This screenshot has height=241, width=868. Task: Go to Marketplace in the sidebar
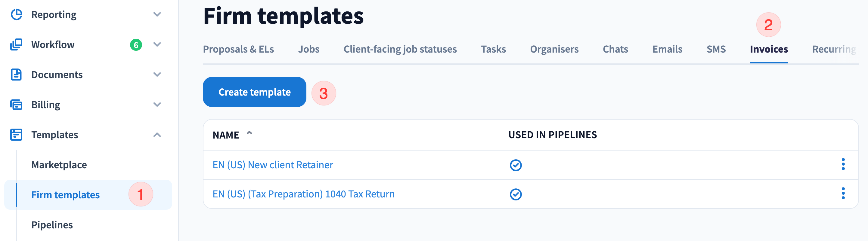pos(59,165)
